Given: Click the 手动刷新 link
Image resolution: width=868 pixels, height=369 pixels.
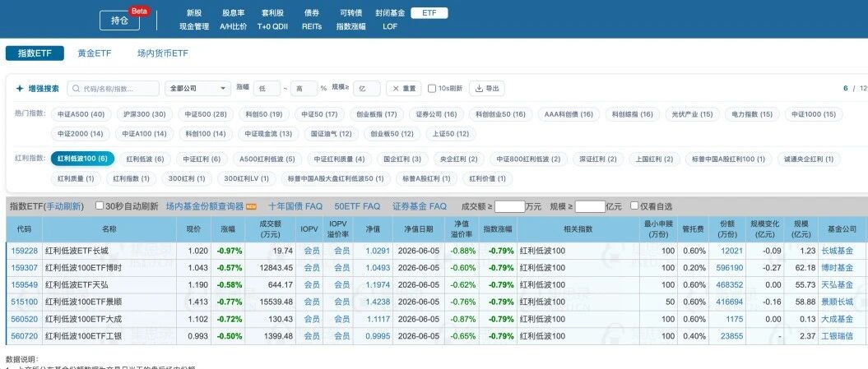Looking at the screenshot, I should click(x=63, y=206).
